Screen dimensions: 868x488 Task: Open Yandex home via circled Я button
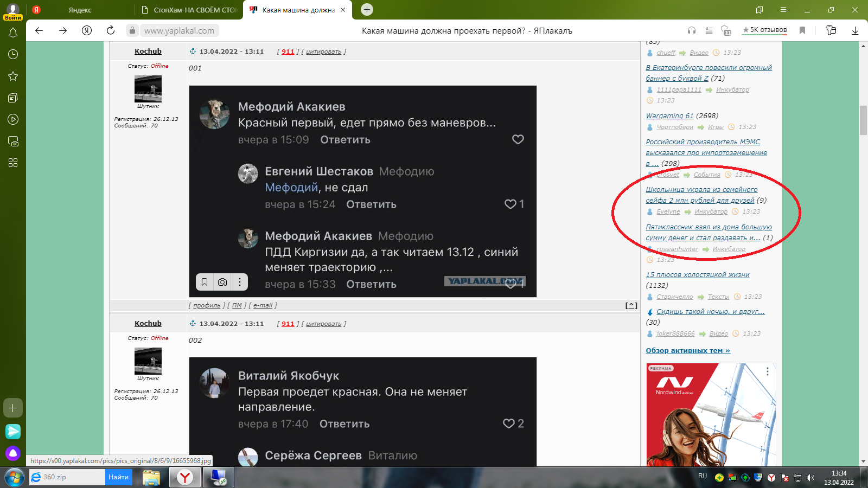[x=87, y=30]
